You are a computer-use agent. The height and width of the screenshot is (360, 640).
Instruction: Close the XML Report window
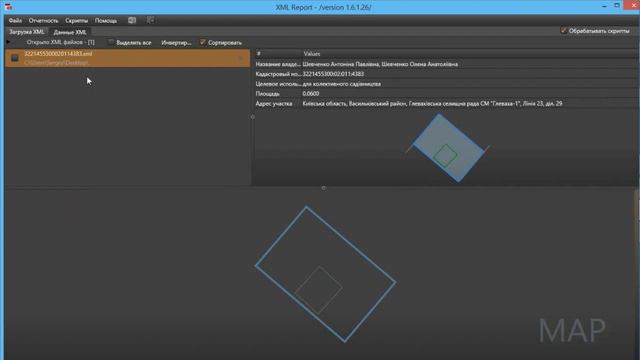[633, 5]
